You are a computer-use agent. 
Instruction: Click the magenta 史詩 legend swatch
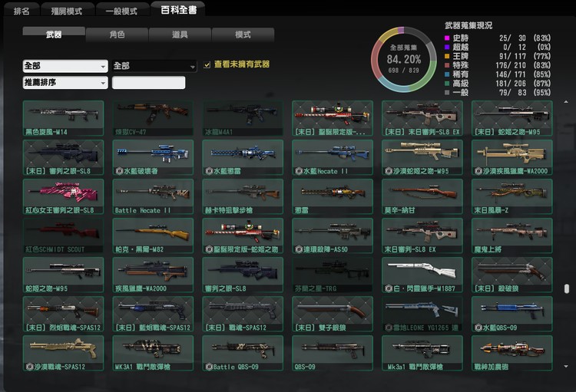(x=447, y=38)
